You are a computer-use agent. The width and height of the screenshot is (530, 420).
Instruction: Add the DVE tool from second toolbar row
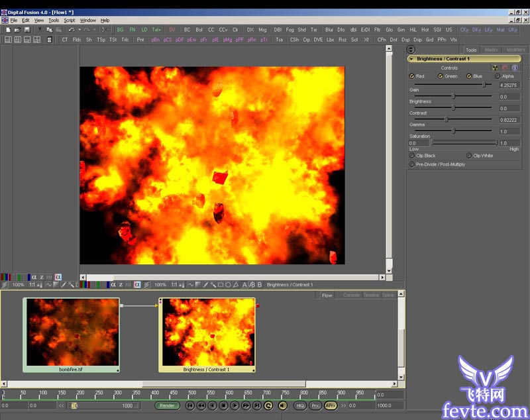318,40
